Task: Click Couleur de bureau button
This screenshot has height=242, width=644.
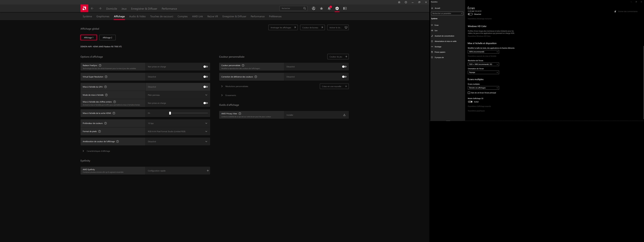Action: (x=312, y=28)
